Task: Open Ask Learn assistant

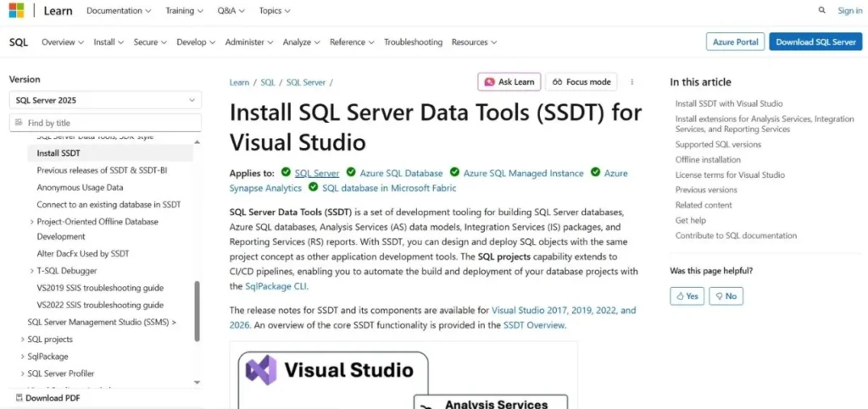Action: coord(509,82)
